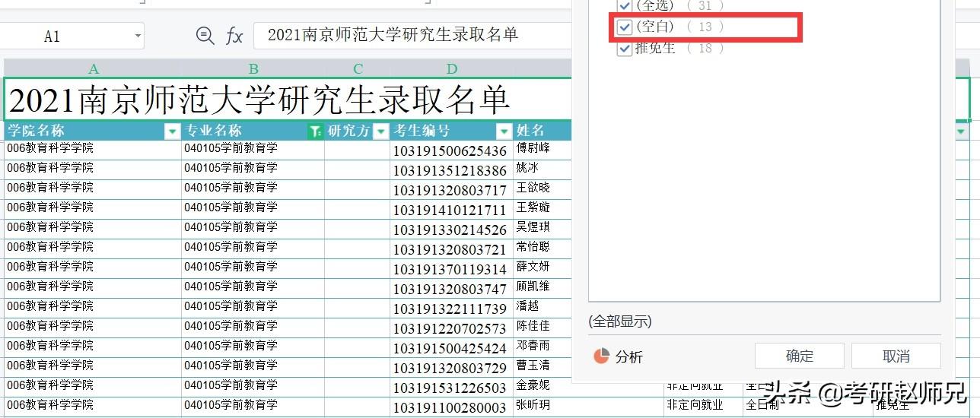This screenshot has width=980, height=418.
Task: Open the 学院名称 column filter dropdown
Action: pos(172,131)
